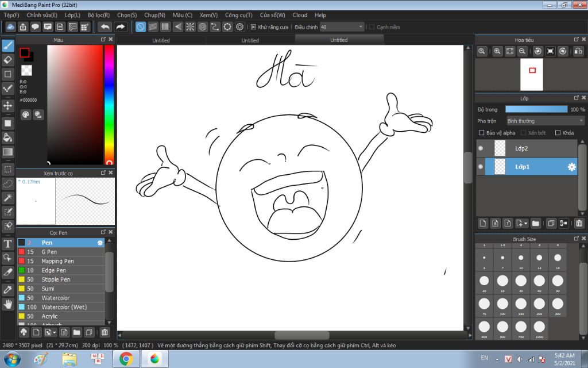This screenshot has width=588, height=368.
Task: Open Pen brush settings gear
Action: tap(100, 243)
